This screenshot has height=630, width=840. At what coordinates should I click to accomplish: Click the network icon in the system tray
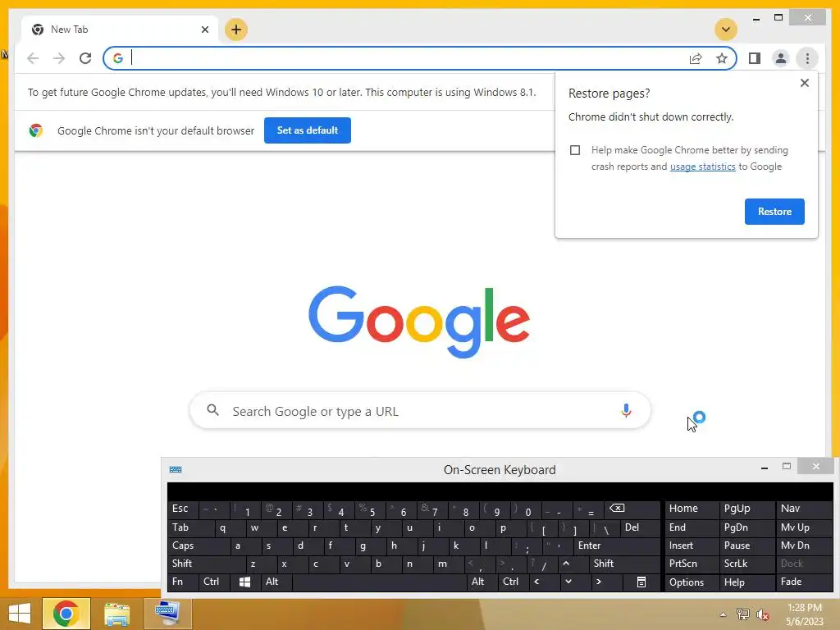(x=743, y=614)
